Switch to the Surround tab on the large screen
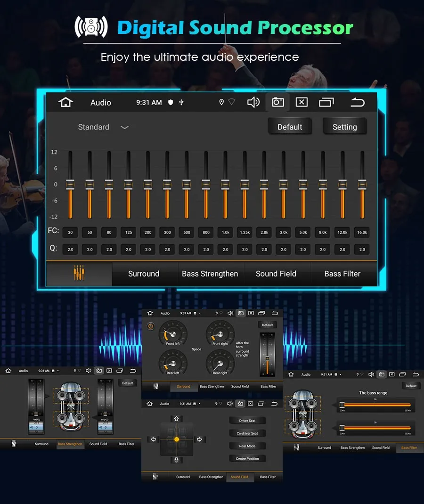The height and width of the screenshot is (504, 424). click(144, 274)
